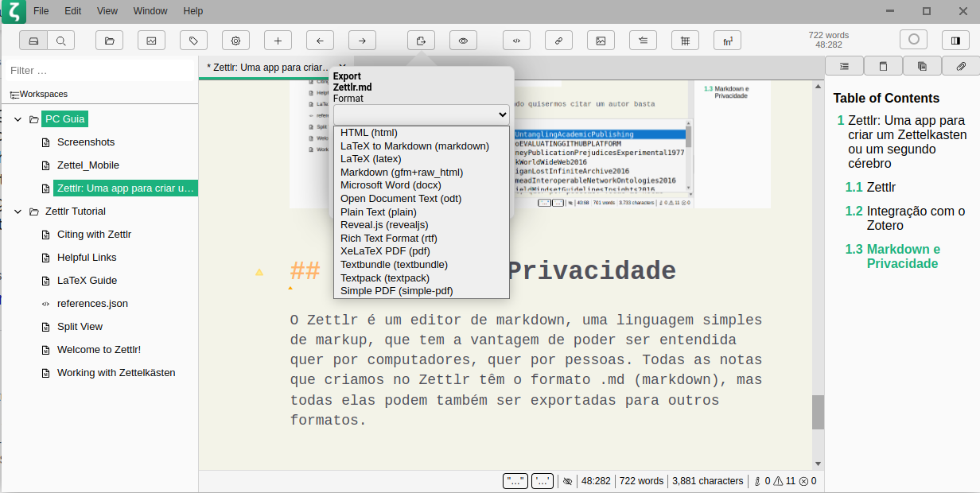The height and width of the screenshot is (493, 980).
Task: Insert an image with the picture icon
Action: click(x=601, y=40)
